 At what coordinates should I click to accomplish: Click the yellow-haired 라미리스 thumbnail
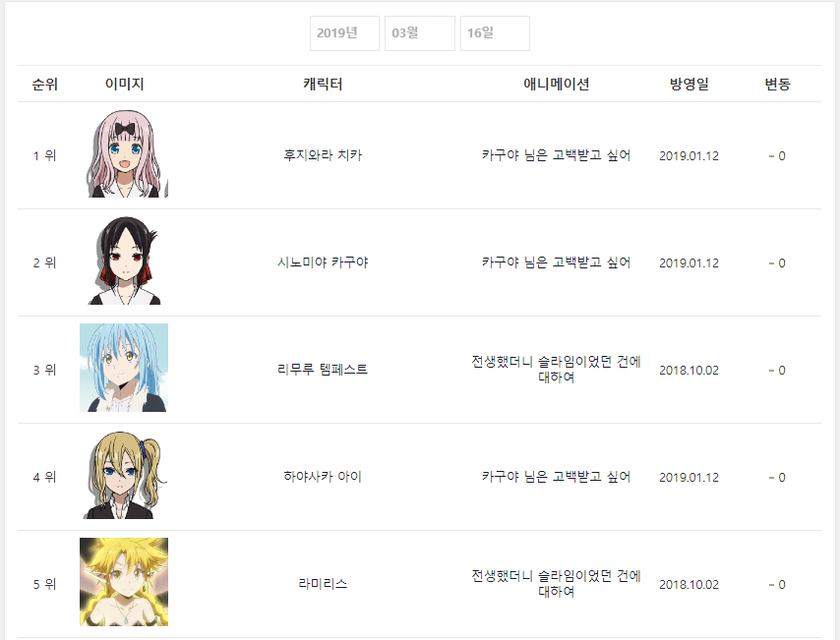(x=124, y=582)
